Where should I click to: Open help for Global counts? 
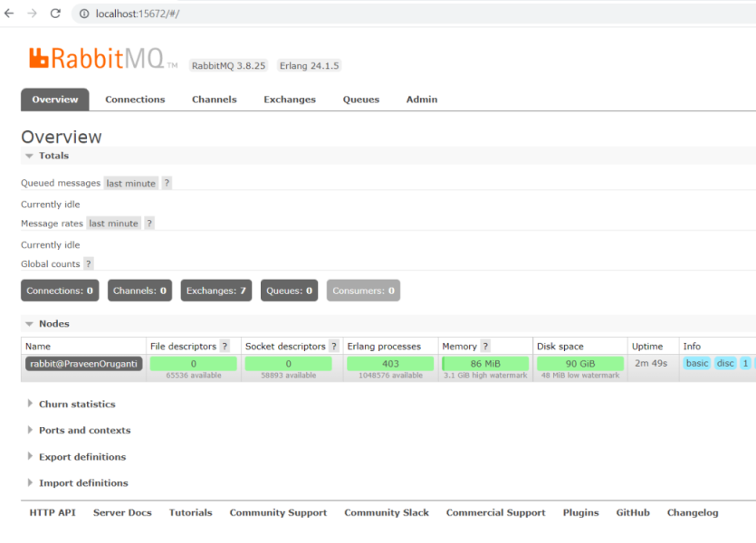coord(88,264)
